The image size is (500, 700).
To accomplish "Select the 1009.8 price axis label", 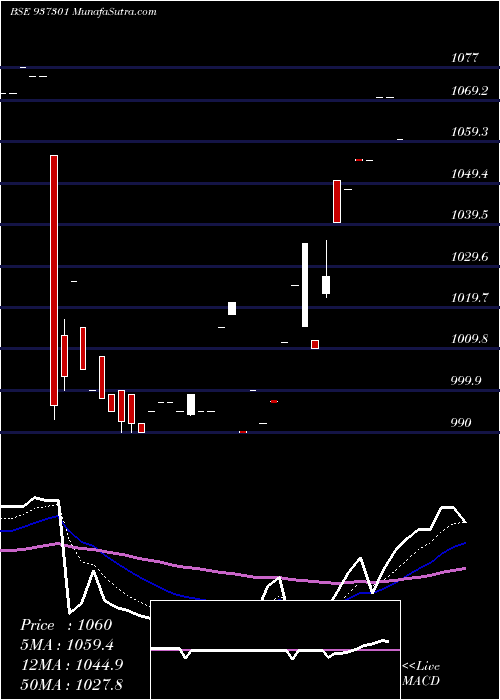I will point(469,339).
